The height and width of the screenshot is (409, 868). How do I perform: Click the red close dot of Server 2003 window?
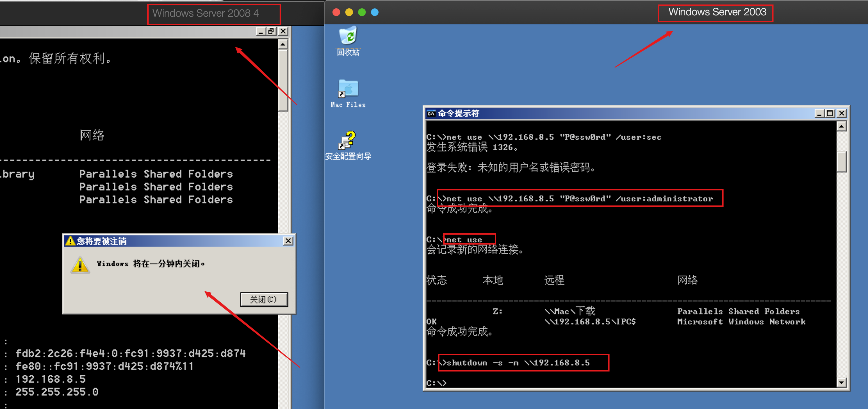(x=336, y=13)
